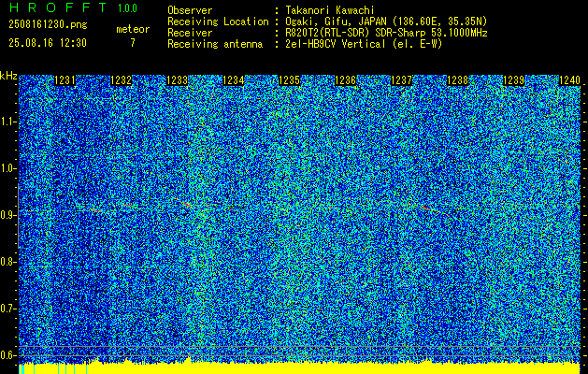Image resolution: width=588 pixels, height=374 pixels.
Task: Click the Observer field label
Action: click(190, 11)
